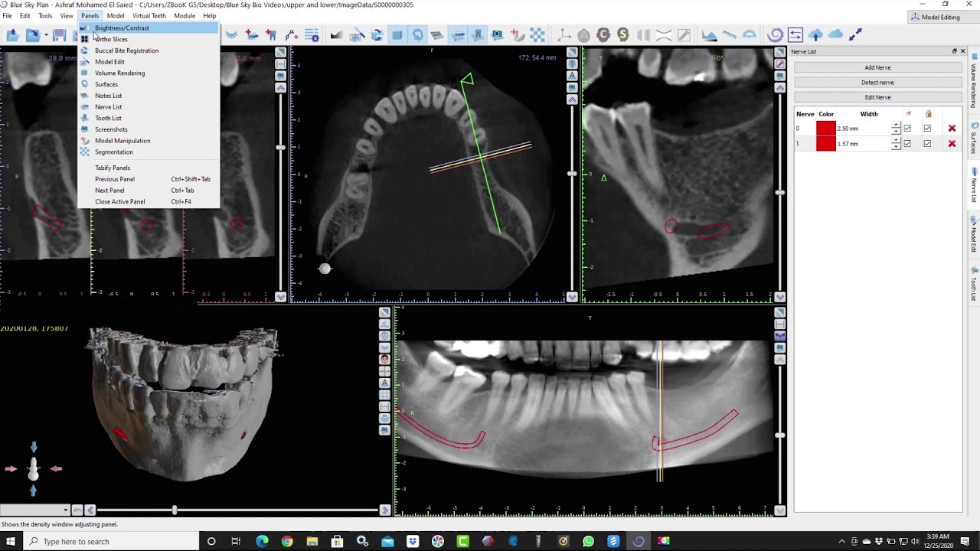
Task: Open dropdown arrow in bottom-left combo box
Action: pos(66,510)
